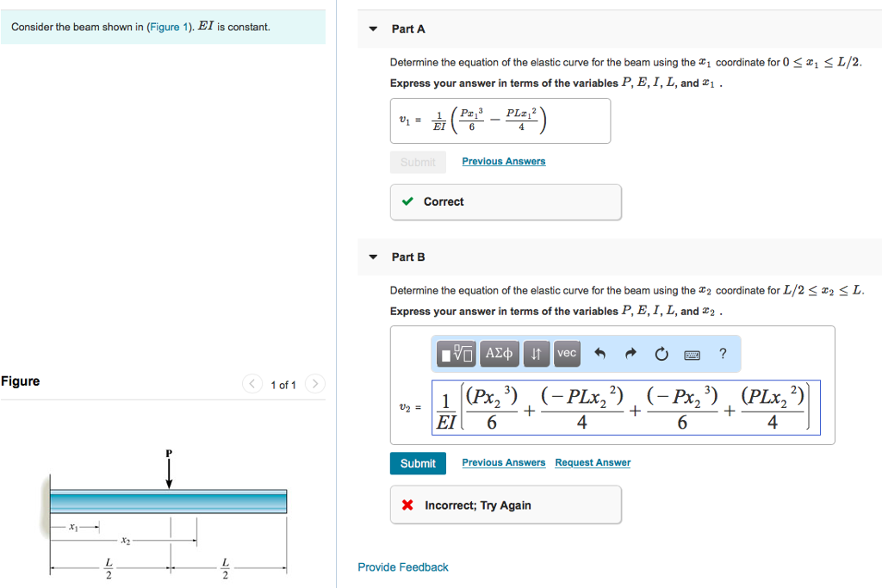This screenshot has height=588, width=882.
Task: Redo the equation edit
Action: click(x=631, y=353)
